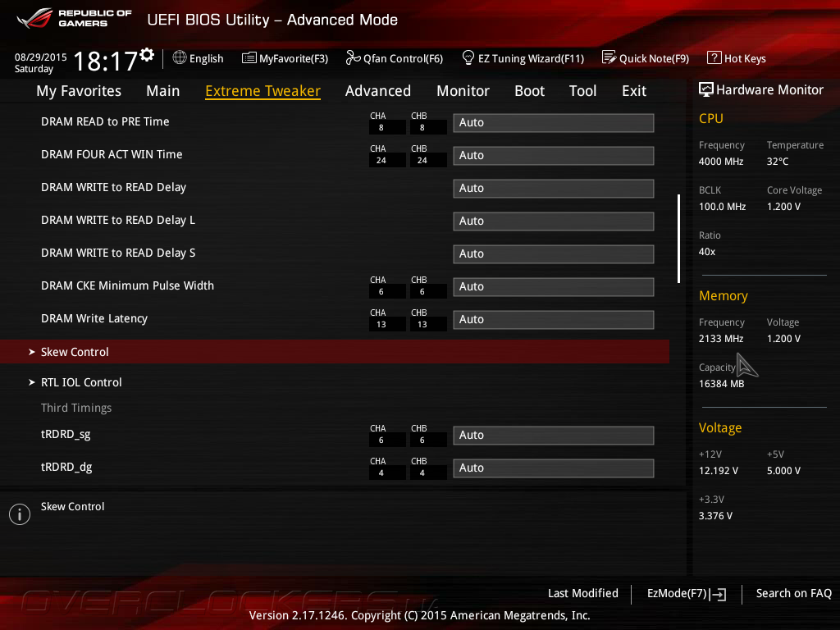Select the Extreme Tweaker tab
This screenshot has height=630, width=840.
click(x=263, y=91)
